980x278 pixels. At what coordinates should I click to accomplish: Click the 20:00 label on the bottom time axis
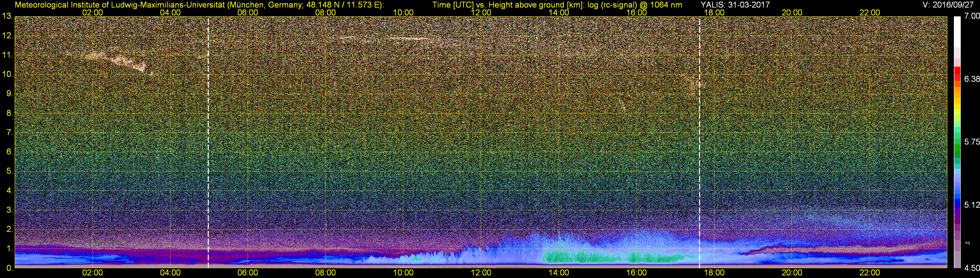pos(792,273)
